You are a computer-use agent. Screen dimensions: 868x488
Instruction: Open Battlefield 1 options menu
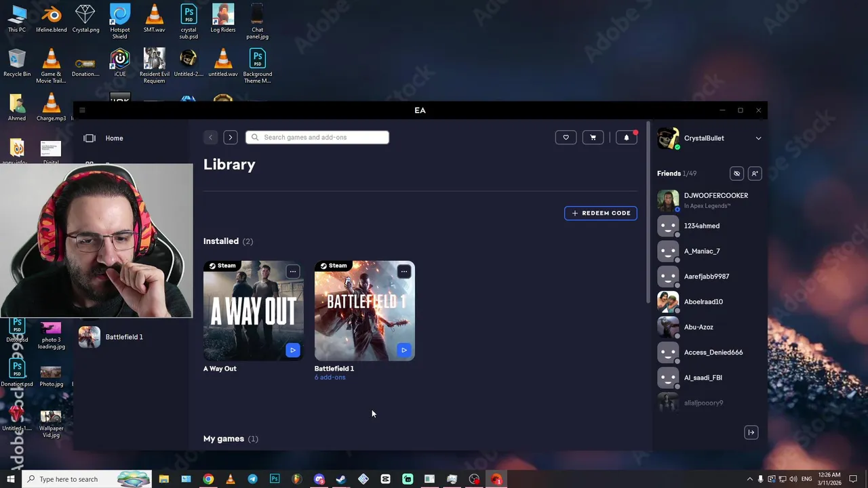(x=404, y=272)
